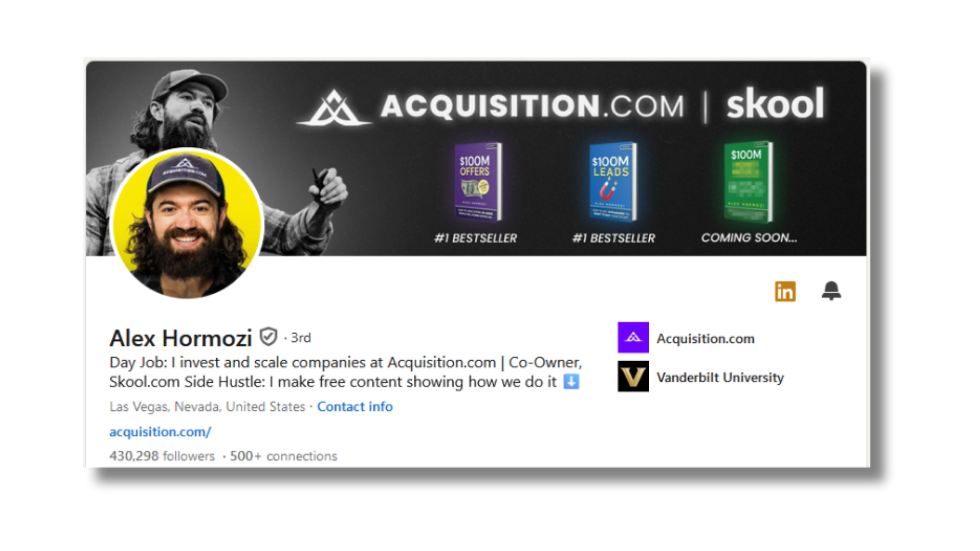
Task: Click the verification shield badge beside name
Action: pyautogui.click(x=268, y=337)
